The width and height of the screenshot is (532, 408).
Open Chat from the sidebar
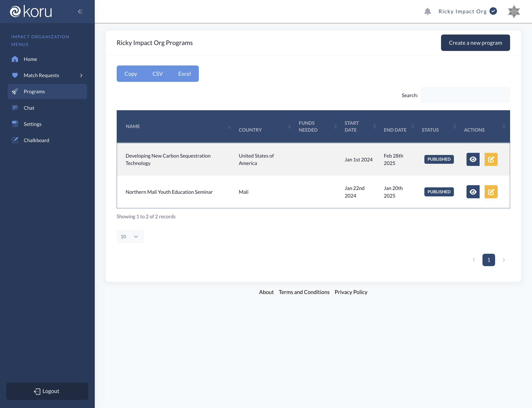(x=47, y=108)
